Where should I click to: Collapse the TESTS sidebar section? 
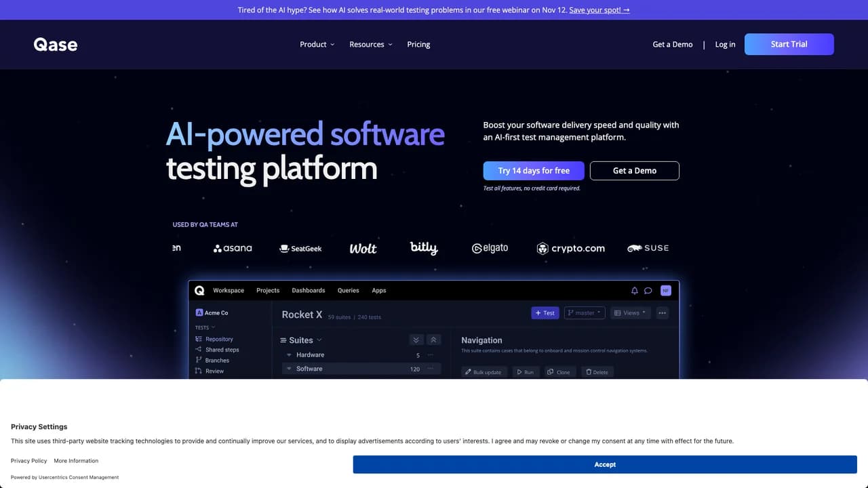pyautogui.click(x=205, y=327)
